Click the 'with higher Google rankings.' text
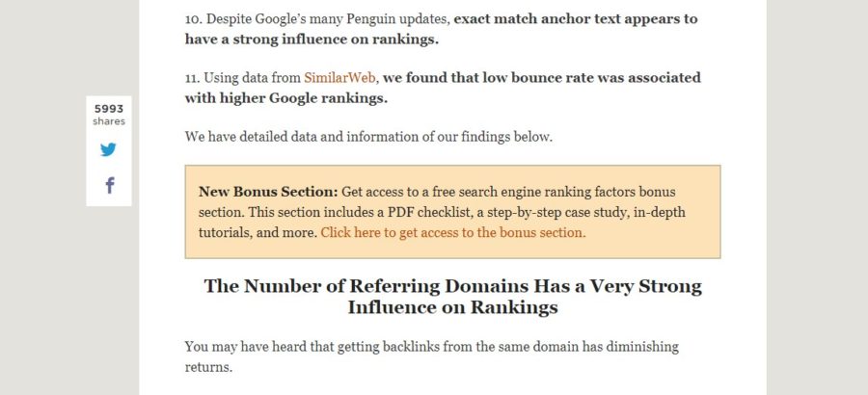 tap(286, 98)
